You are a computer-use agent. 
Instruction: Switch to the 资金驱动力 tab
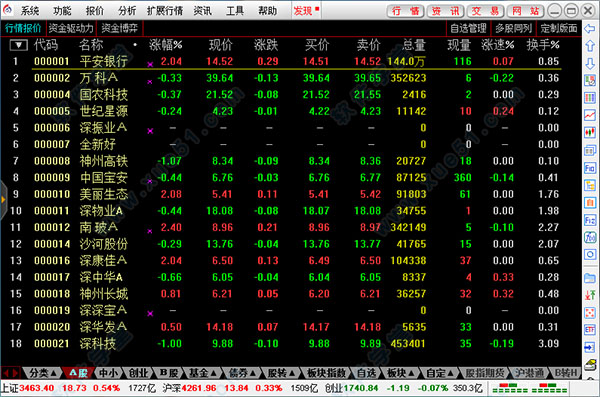coord(71,28)
